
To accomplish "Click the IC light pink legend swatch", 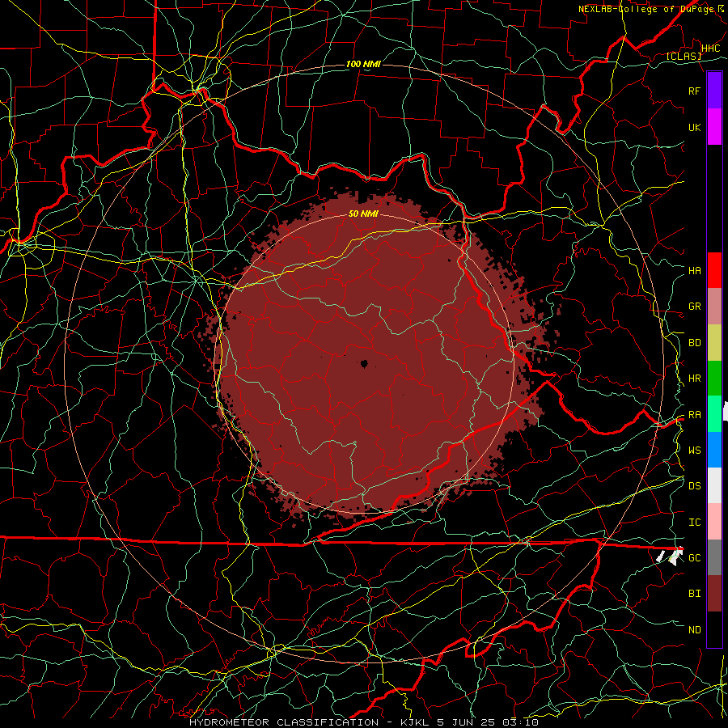I will [714, 522].
